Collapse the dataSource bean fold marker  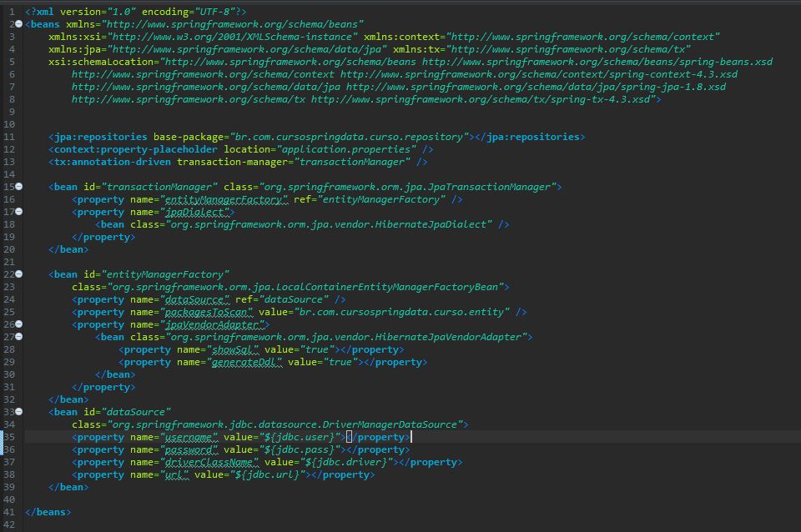tap(19, 412)
